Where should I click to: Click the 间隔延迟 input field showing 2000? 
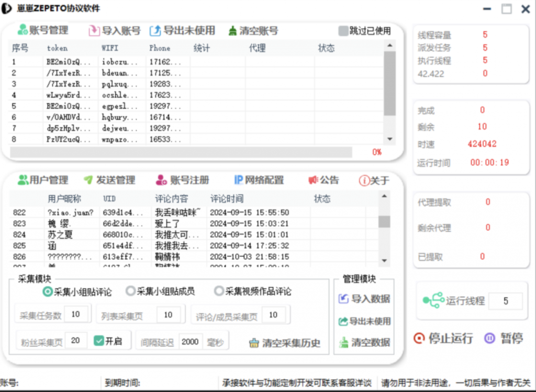(190, 341)
